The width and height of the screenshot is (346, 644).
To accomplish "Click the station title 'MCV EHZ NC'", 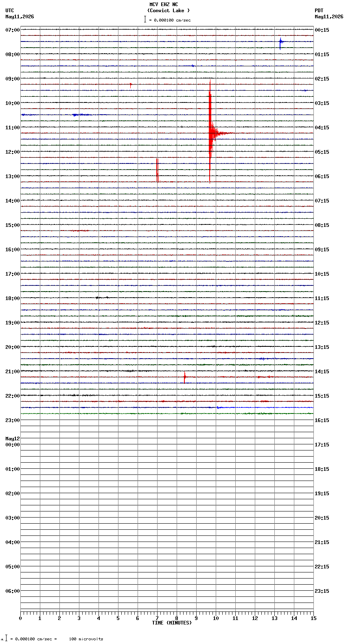I will tap(164, 4).
